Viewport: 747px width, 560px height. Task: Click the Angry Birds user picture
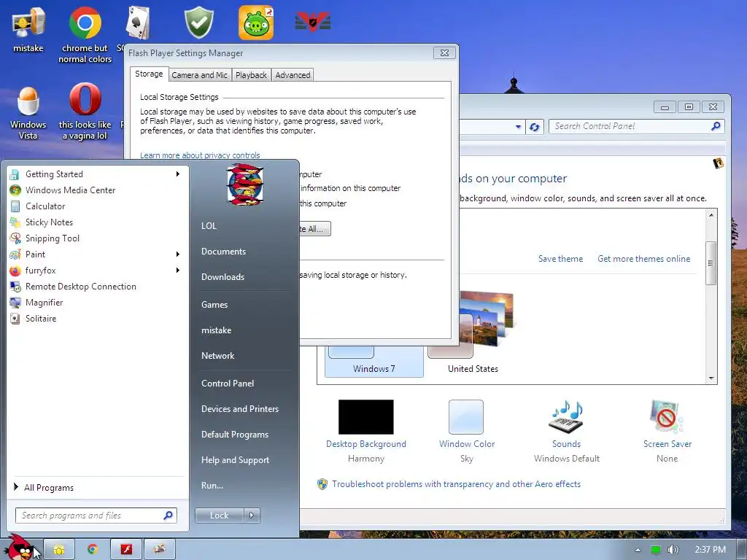click(244, 184)
